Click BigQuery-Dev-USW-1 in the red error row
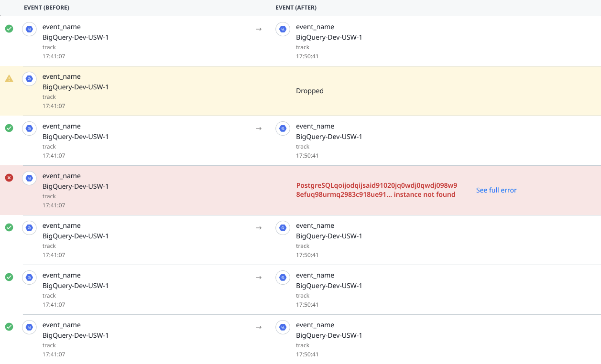Screen dimensions: 601x364 click(76, 186)
